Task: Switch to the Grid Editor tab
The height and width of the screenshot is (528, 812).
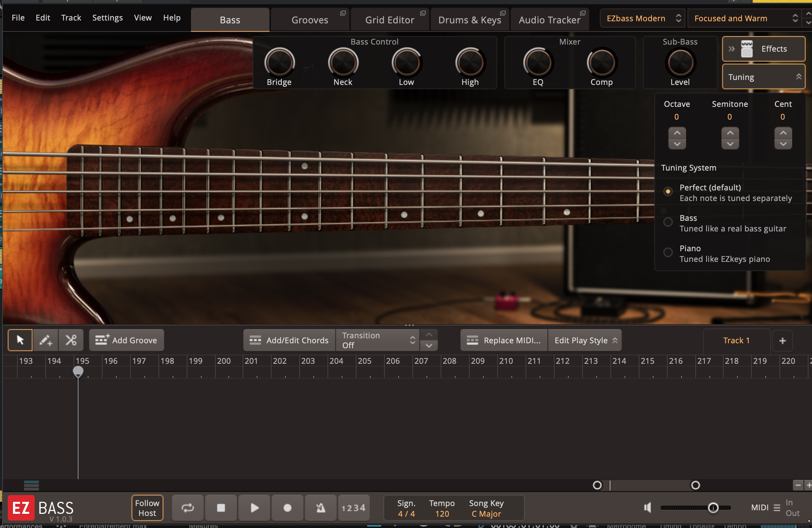Action: click(x=389, y=20)
